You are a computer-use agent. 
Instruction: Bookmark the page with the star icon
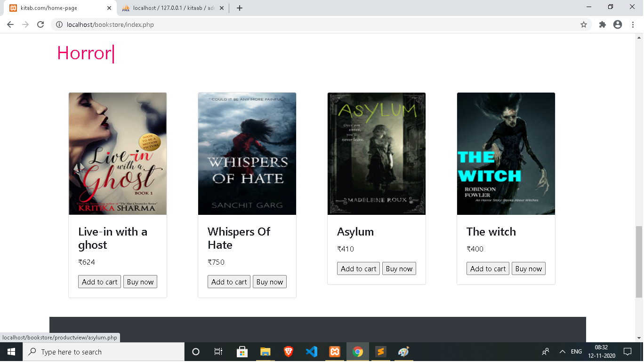click(584, 25)
